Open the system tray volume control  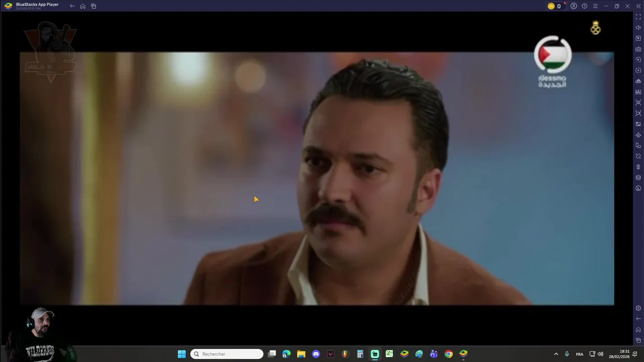click(600, 354)
